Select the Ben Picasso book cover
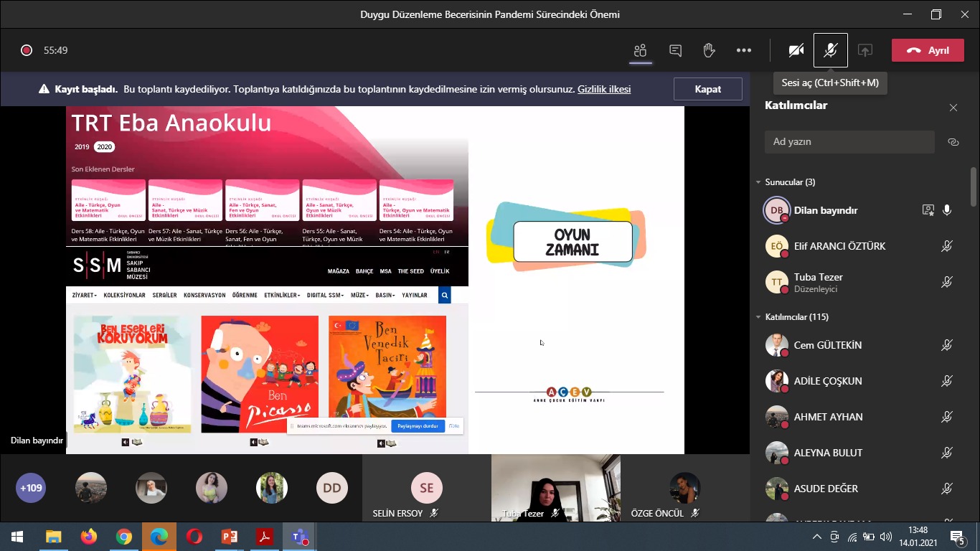 point(260,374)
